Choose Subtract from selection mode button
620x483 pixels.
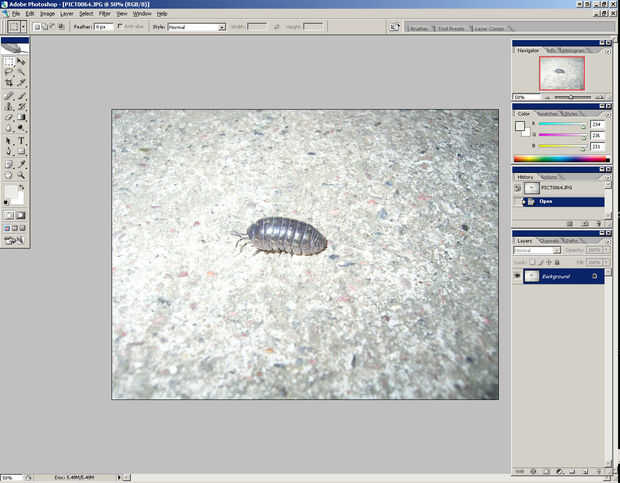pos(53,27)
